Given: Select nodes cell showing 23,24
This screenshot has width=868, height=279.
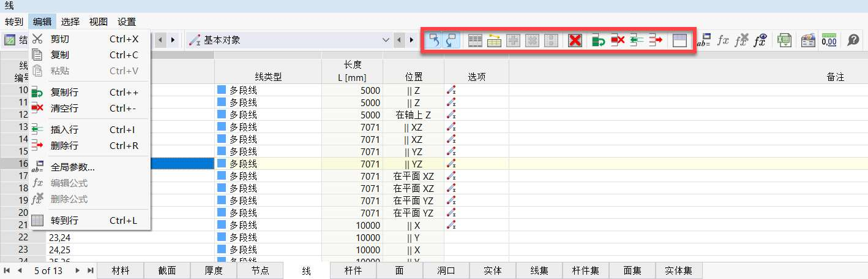Looking at the screenshot, I should click(x=130, y=237).
